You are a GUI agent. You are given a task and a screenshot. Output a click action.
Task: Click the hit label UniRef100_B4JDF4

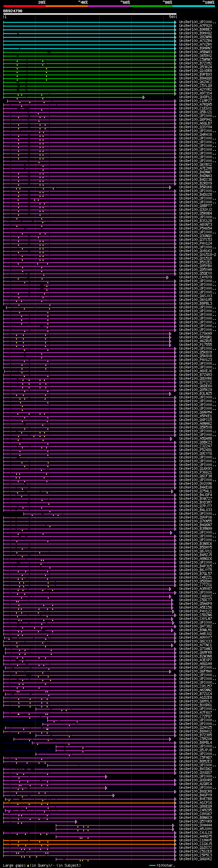point(196,495)
